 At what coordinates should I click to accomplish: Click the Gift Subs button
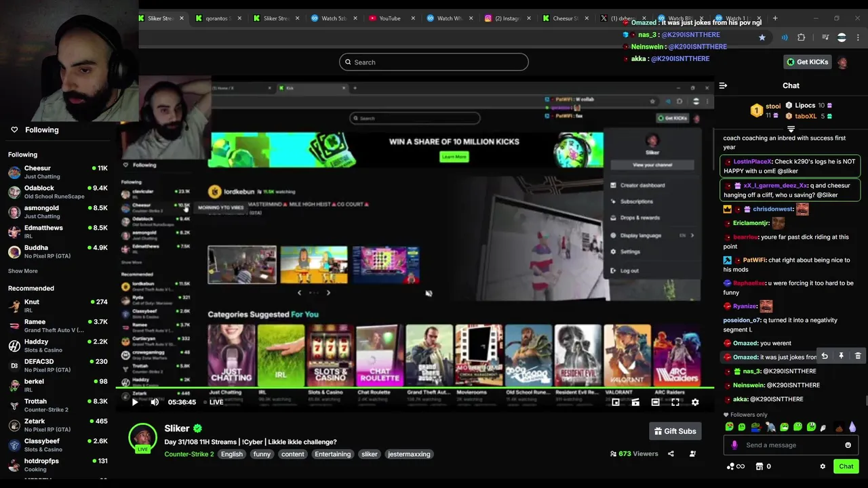(675, 431)
